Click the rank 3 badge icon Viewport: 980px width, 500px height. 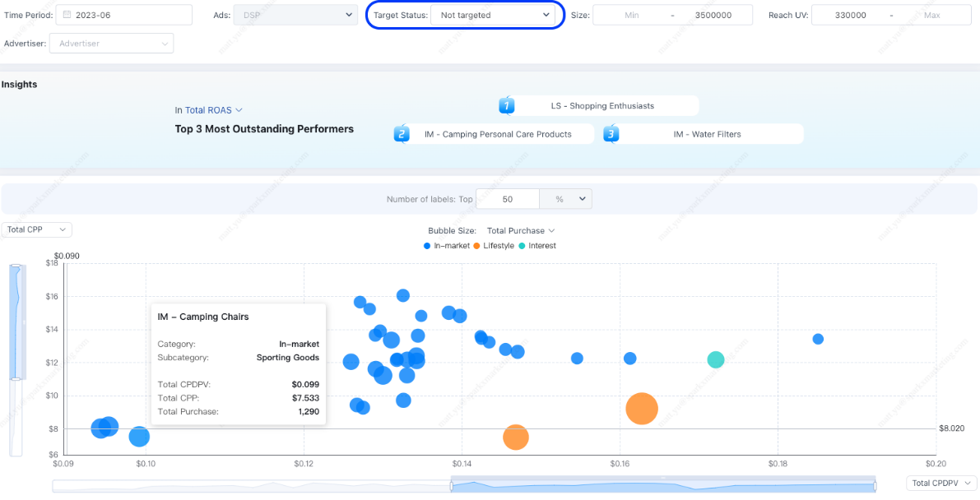tap(611, 134)
